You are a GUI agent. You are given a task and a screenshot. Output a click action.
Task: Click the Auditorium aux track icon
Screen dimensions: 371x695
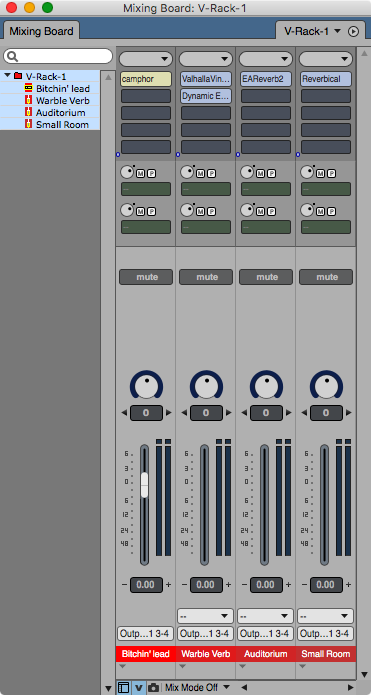coord(28,112)
